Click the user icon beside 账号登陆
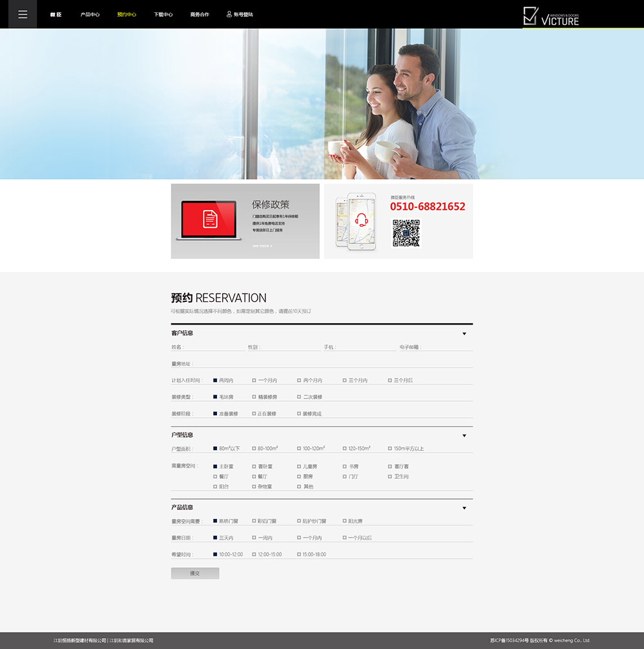 point(229,14)
